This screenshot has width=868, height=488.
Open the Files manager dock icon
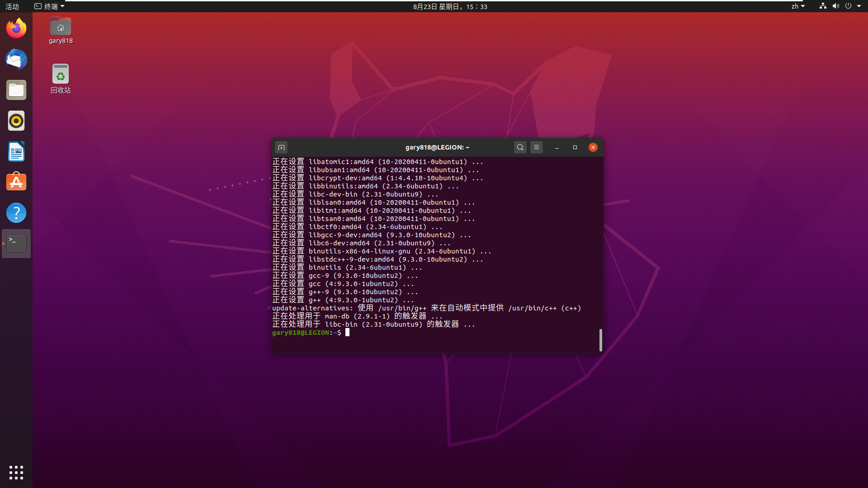point(16,90)
